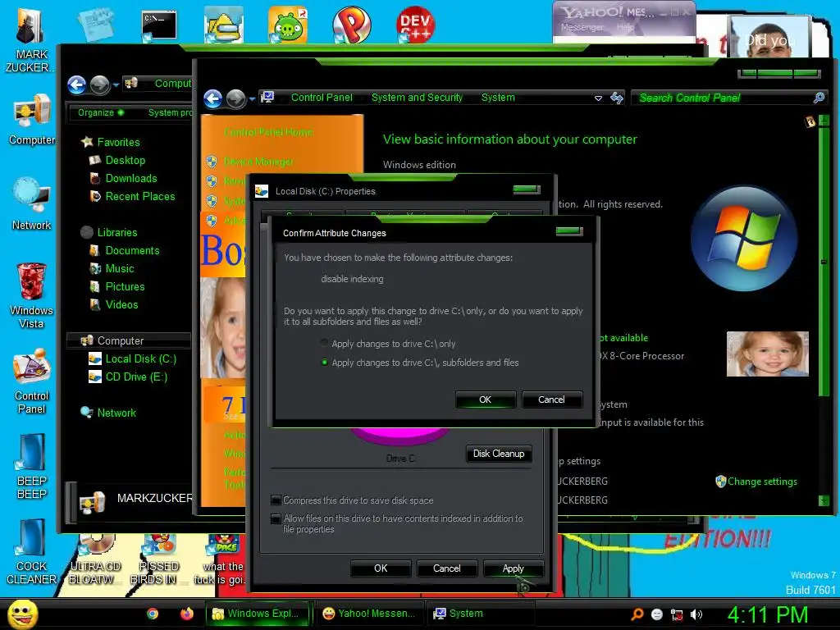Open recent pages dropdown in System window

coord(253,99)
